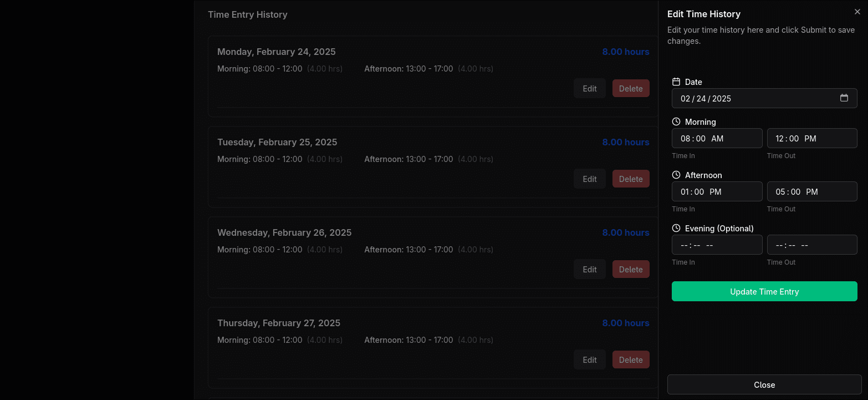Edit the Tuesday, February 25 entry

coord(589,178)
